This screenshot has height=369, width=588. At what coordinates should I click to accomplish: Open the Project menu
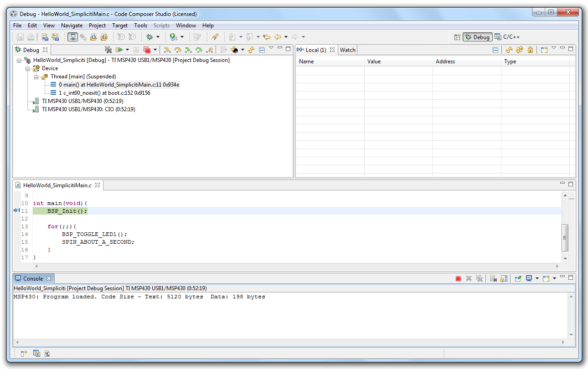[x=97, y=26]
